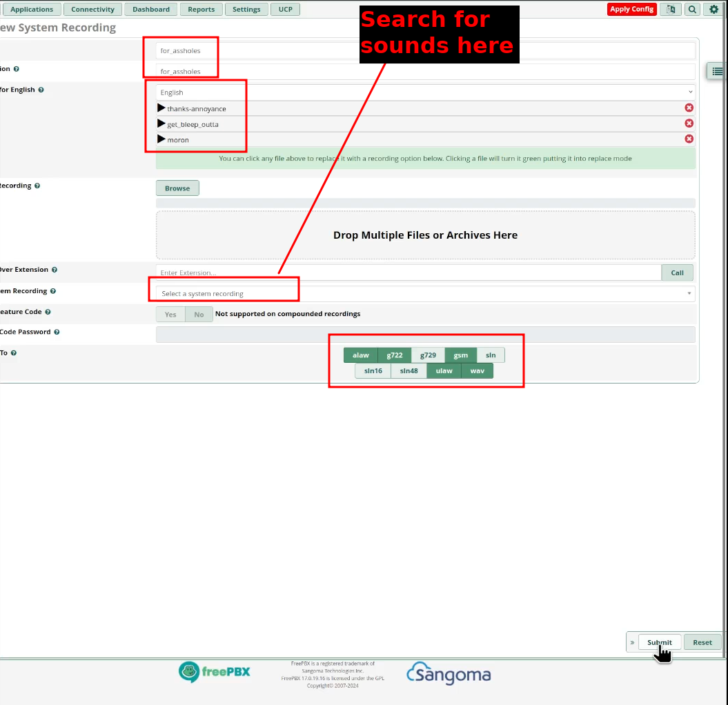Open the English language dropdown
The image size is (728, 705).
pos(425,92)
